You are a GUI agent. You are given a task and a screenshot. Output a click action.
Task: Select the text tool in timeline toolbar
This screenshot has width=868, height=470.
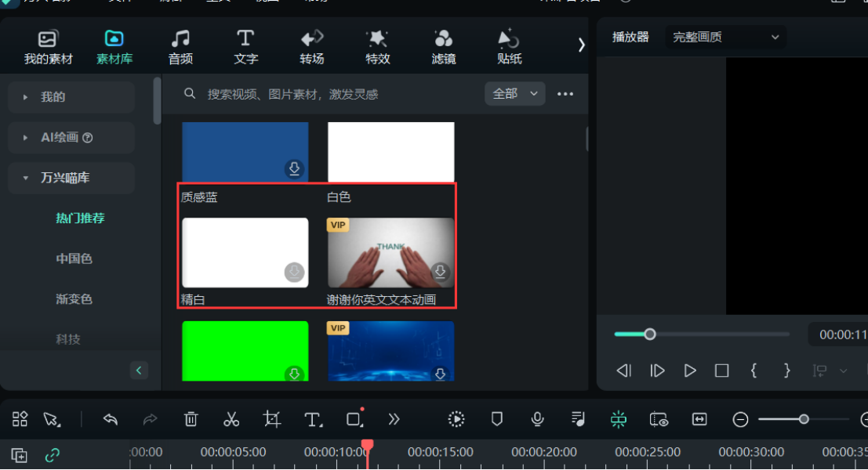click(313, 419)
